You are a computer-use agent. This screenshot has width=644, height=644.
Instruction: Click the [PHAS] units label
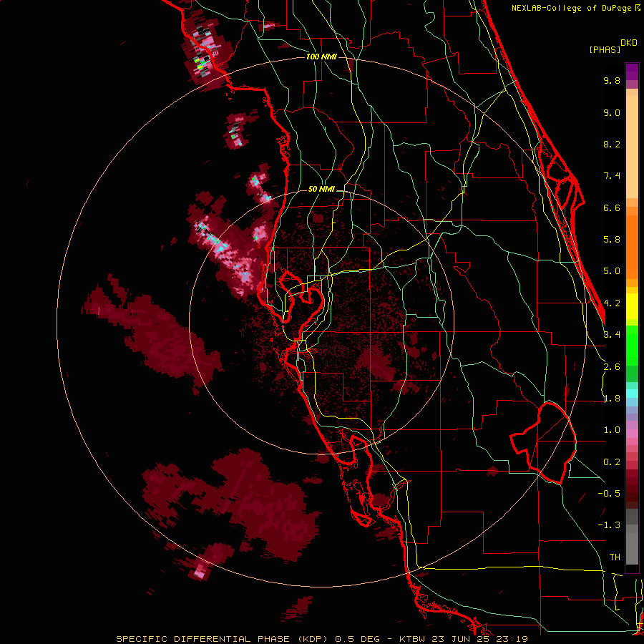tap(605, 50)
